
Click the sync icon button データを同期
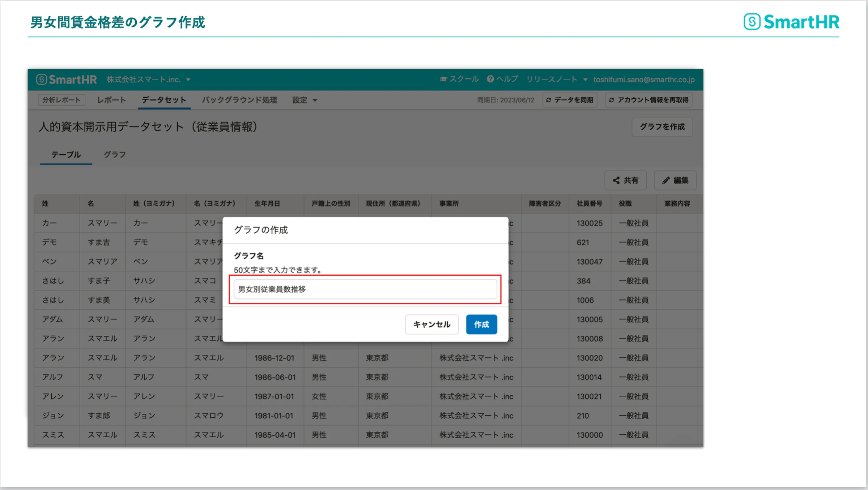[569, 100]
